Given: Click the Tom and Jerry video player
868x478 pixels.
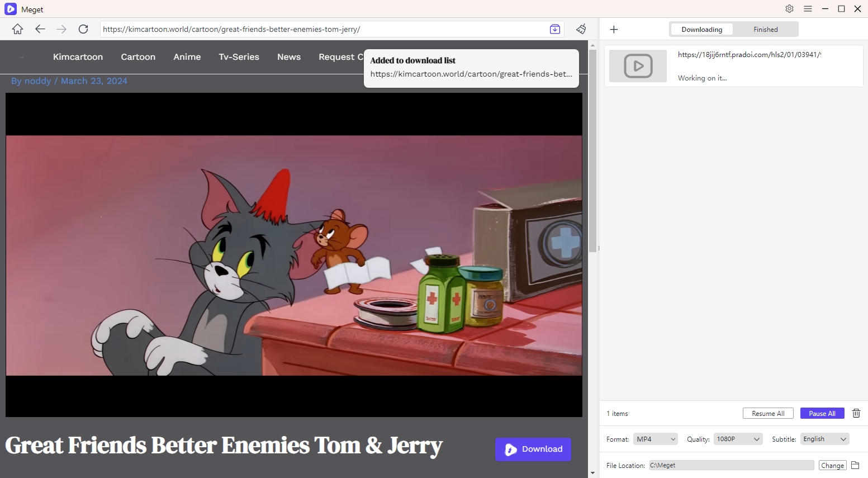Looking at the screenshot, I should (x=294, y=255).
